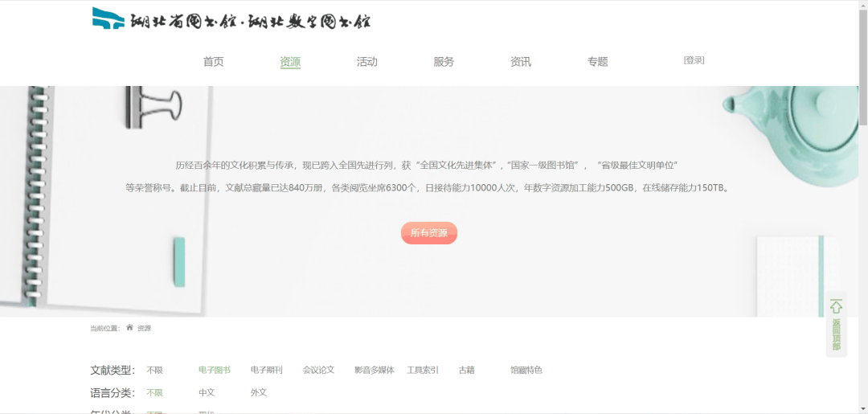Open the 首页 menu
The width and height of the screenshot is (868, 414).
click(x=213, y=62)
